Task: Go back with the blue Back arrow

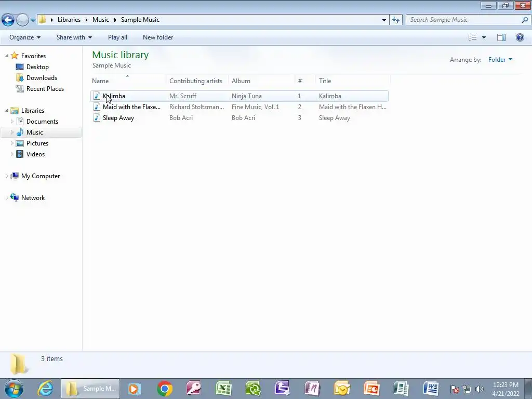Action: (8, 20)
